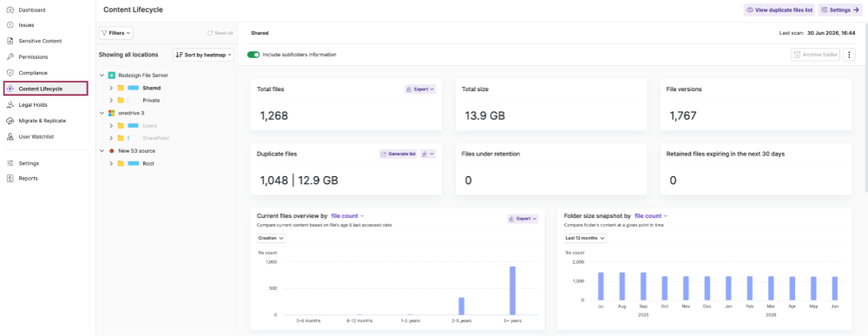Open Sensitive Content section
The image size is (868, 336).
[x=41, y=41]
